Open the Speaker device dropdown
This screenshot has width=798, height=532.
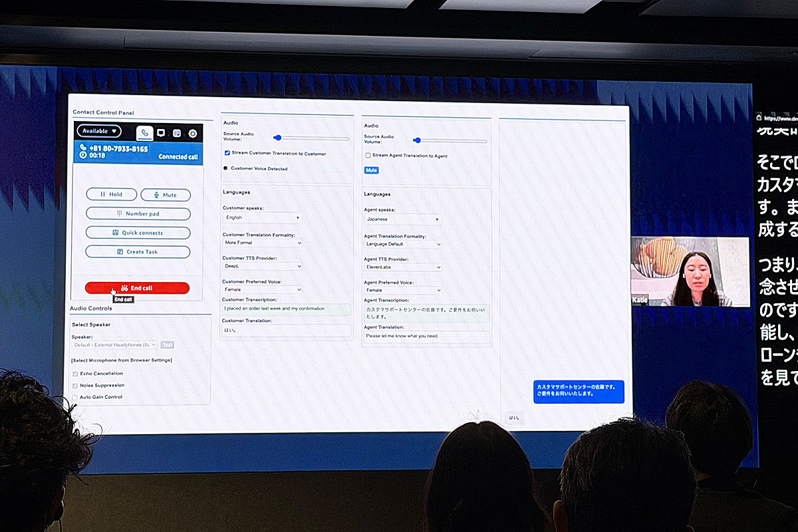click(115, 345)
